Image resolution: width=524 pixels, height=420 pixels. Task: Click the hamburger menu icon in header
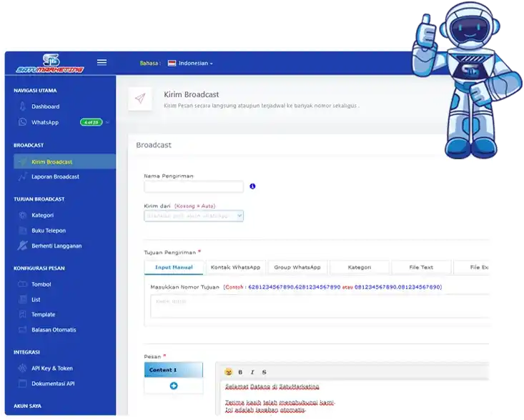click(102, 62)
